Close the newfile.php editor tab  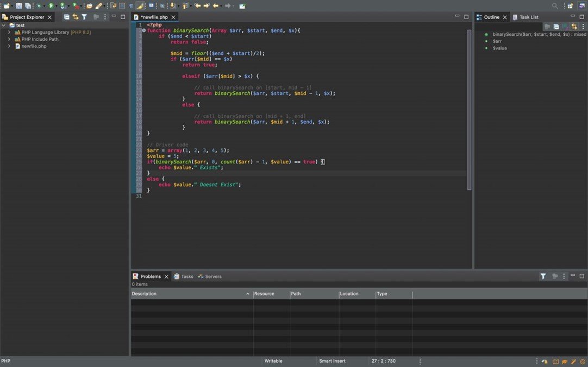click(x=173, y=17)
